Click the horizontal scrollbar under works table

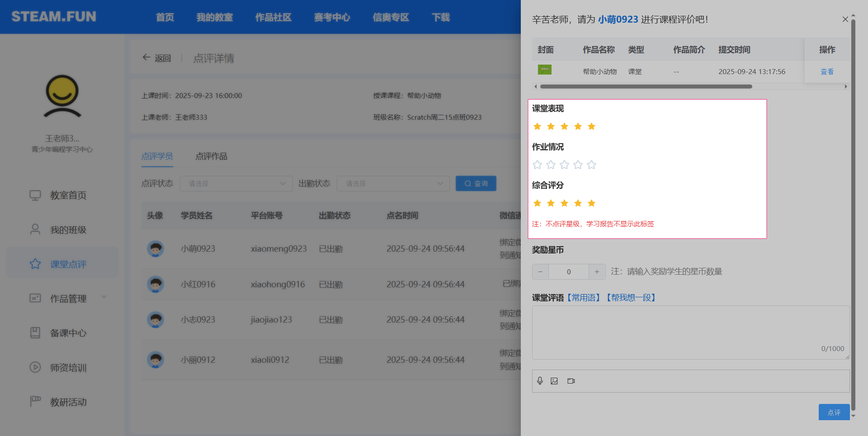(646, 86)
